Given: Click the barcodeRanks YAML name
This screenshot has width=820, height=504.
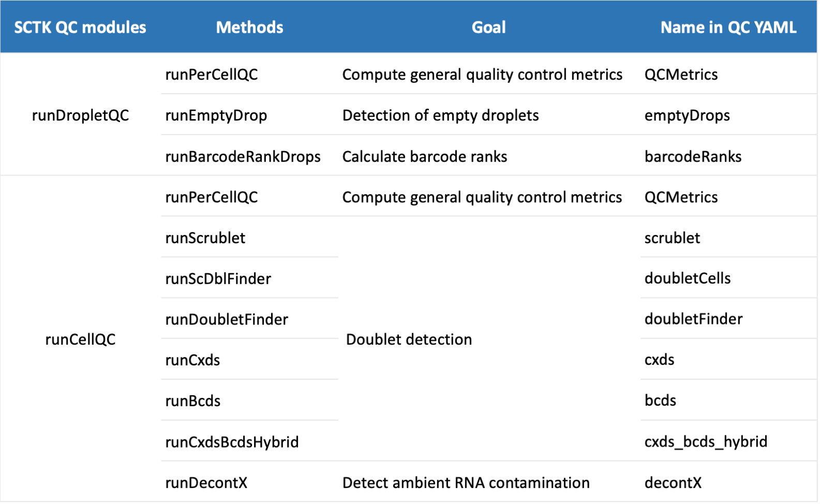Looking at the screenshot, I should coord(692,156).
